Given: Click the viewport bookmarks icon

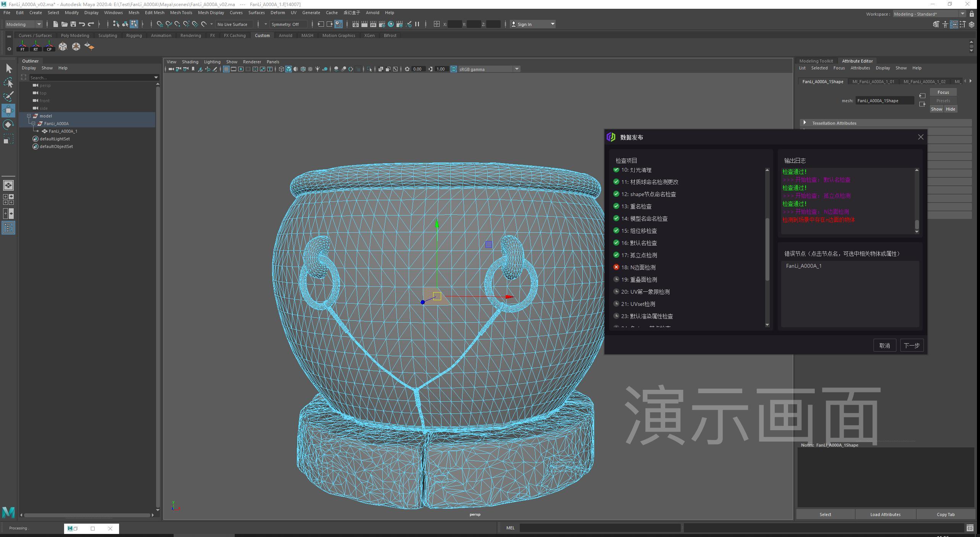Looking at the screenshot, I should click(x=193, y=69).
